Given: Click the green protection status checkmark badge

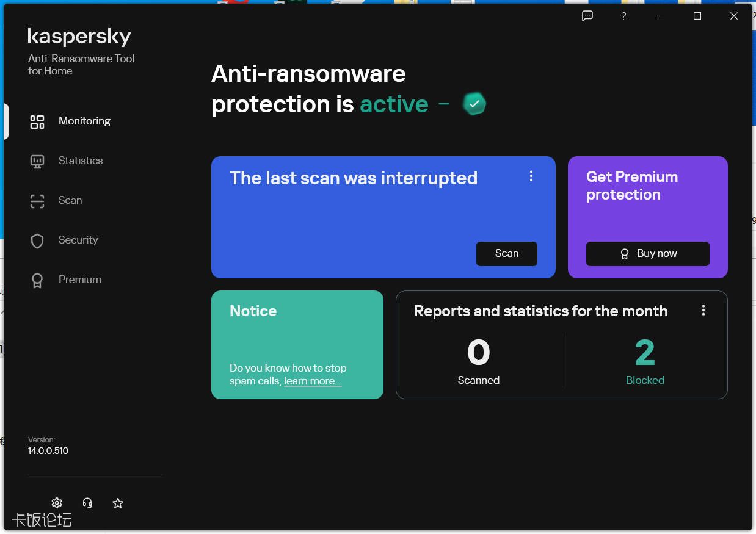Looking at the screenshot, I should [x=474, y=104].
